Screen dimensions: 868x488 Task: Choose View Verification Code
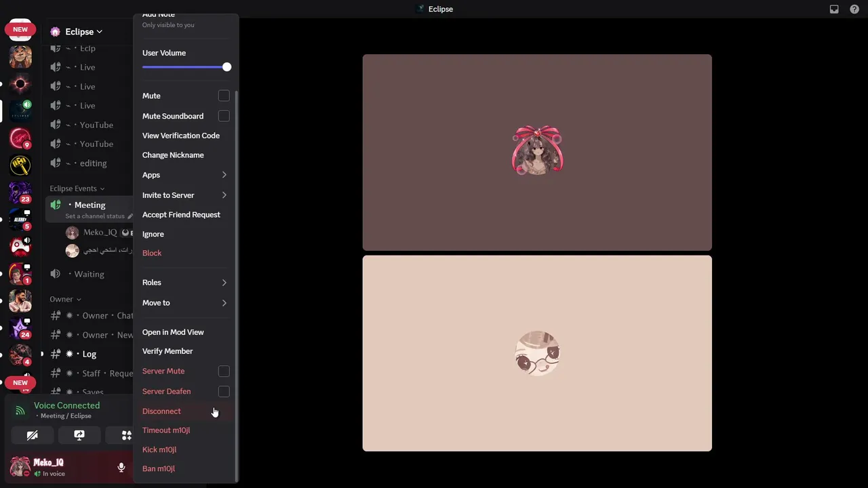185,136
